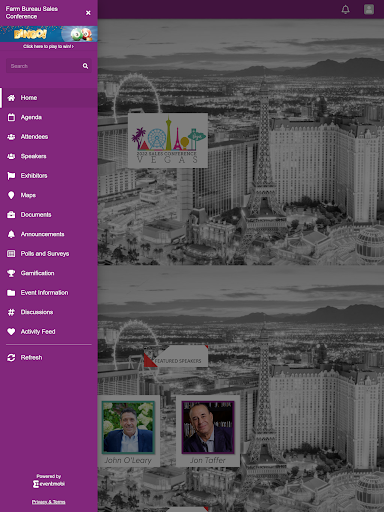Open John O'Leary speaker card
Viewport: 384px width, 512px height.
pos(128,431)
